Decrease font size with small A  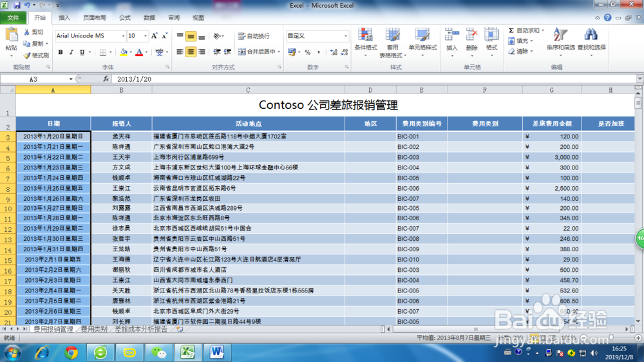(164, 36)
